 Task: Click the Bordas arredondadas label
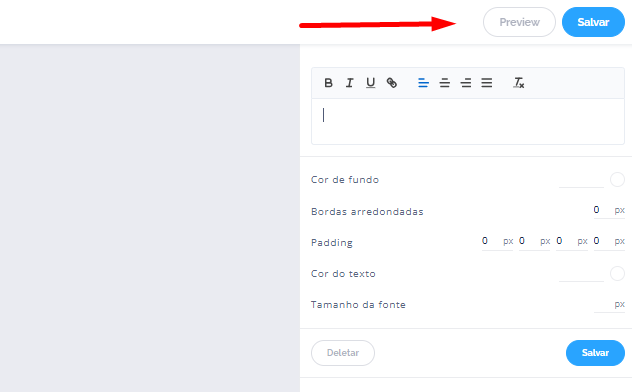pos(367,212)
